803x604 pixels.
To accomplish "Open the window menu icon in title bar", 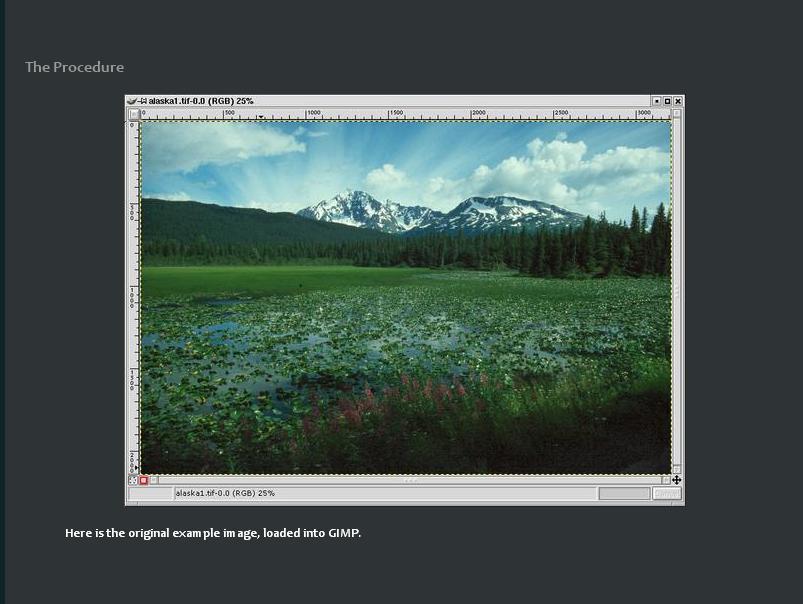I will (x=131, y=101).
